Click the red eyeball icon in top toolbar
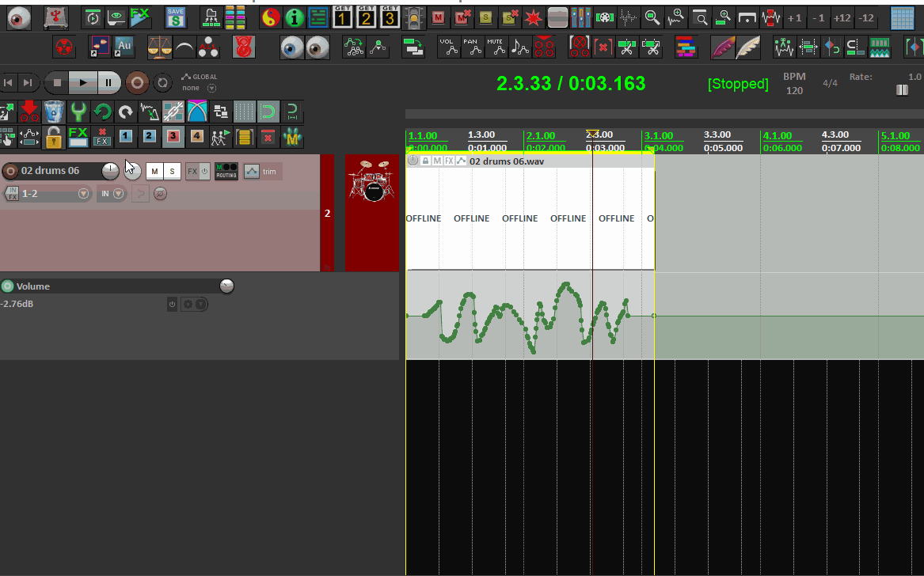Image resolution: width=924 pixels, height=576 pixels. 19,18
